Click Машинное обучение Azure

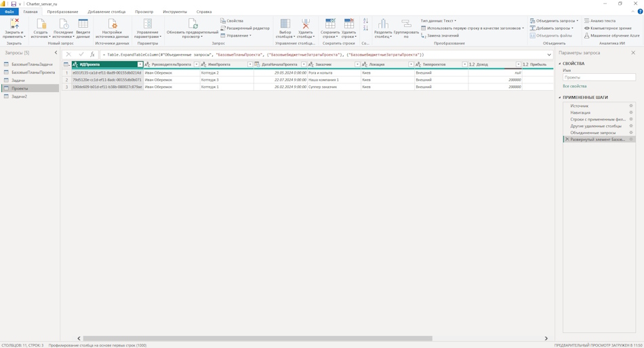611,36
